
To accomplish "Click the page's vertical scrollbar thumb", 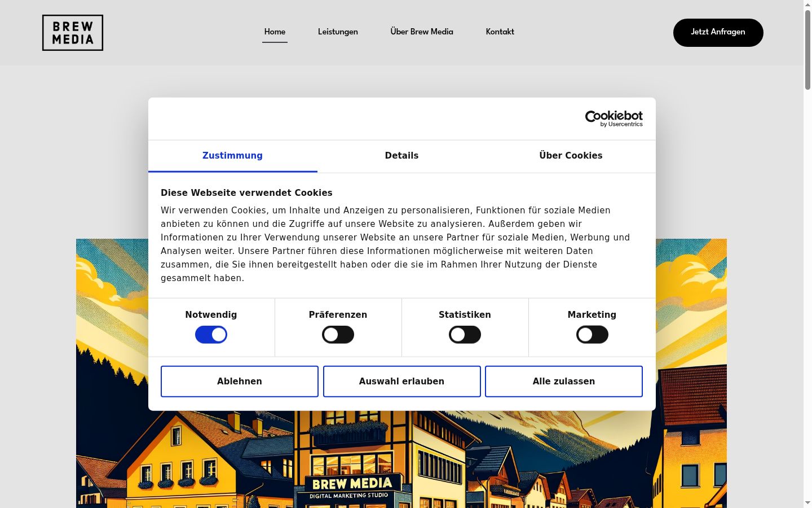I will [807, 50].
